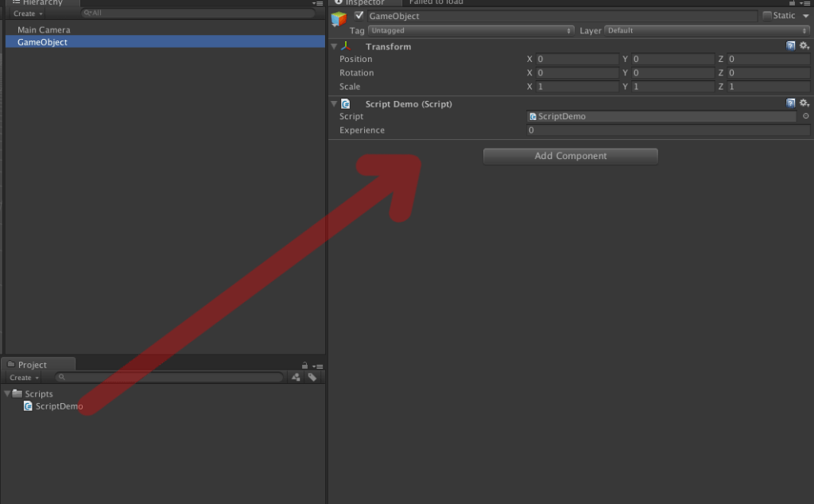
Task: Click the Experience label
Action: pos(362,130)
